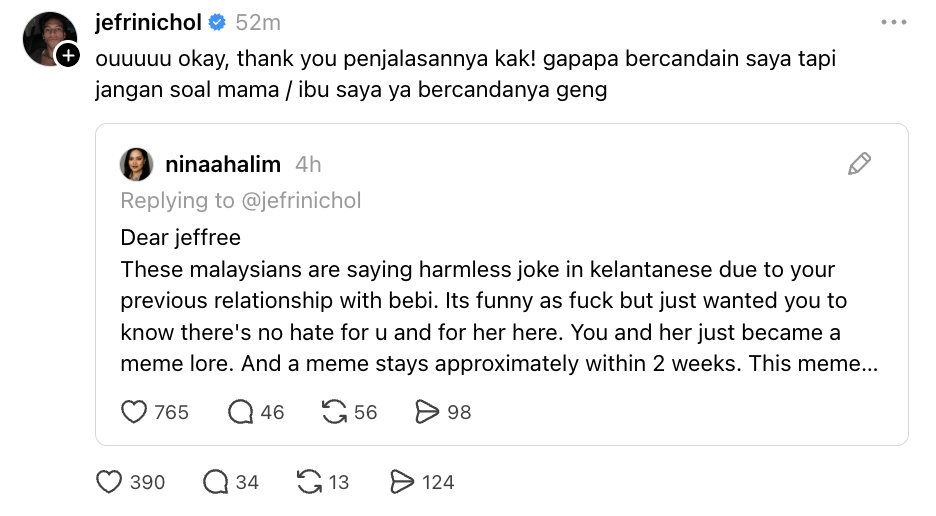Viewport: 936px width, 516px height.
Task: Like the jefrinichol post
Action: (x=109, y=482)
